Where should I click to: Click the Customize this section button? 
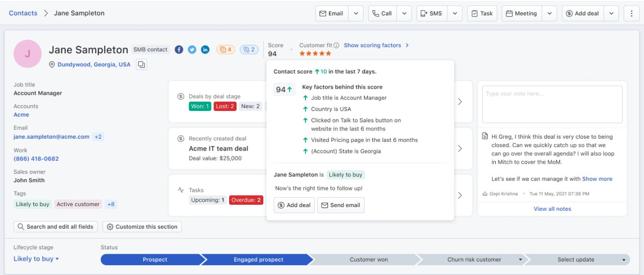[x=142, y=226]
